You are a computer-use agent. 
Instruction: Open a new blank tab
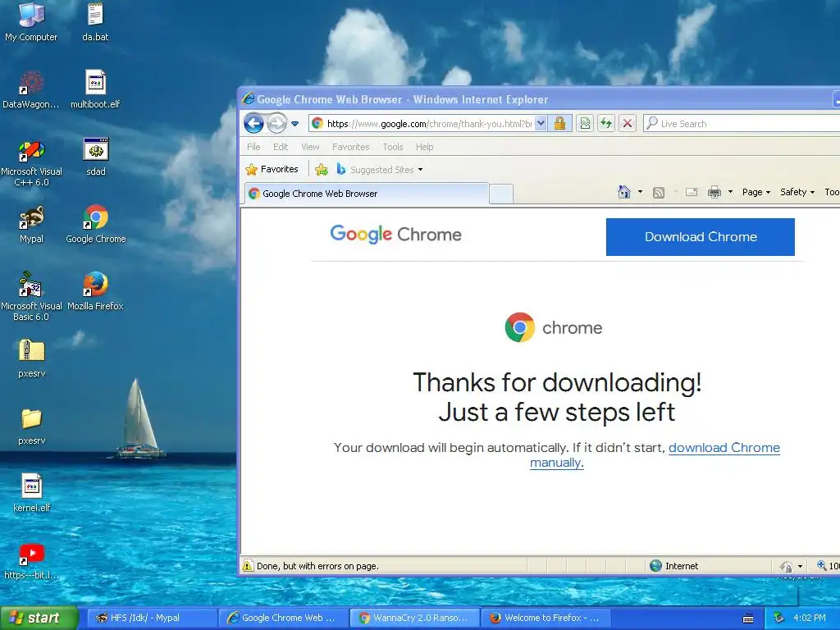click(501, 194)
